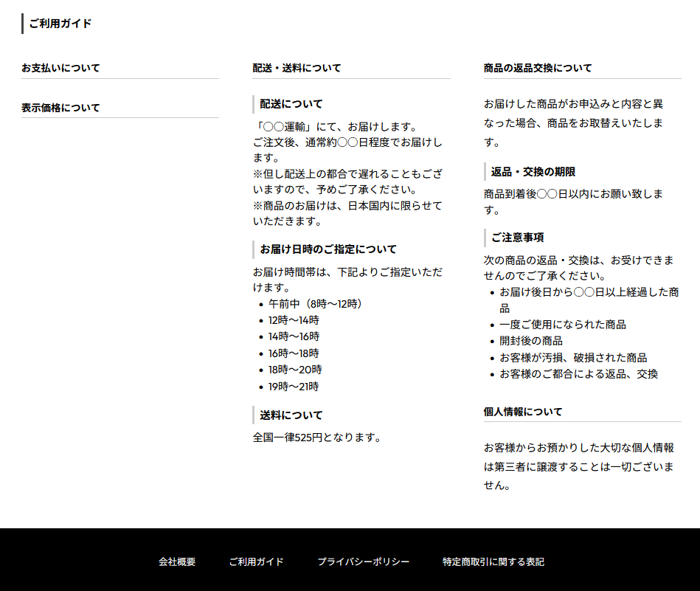Open the プライバシーポリシー footer link
The height and width of the screenshot is (591, 700).
364,561
